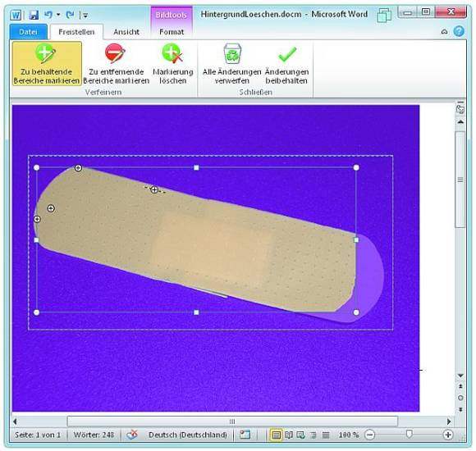476x451 pixels.
Task: Open the Format tab under Bildtools
Action: click(x=172, y=32)
